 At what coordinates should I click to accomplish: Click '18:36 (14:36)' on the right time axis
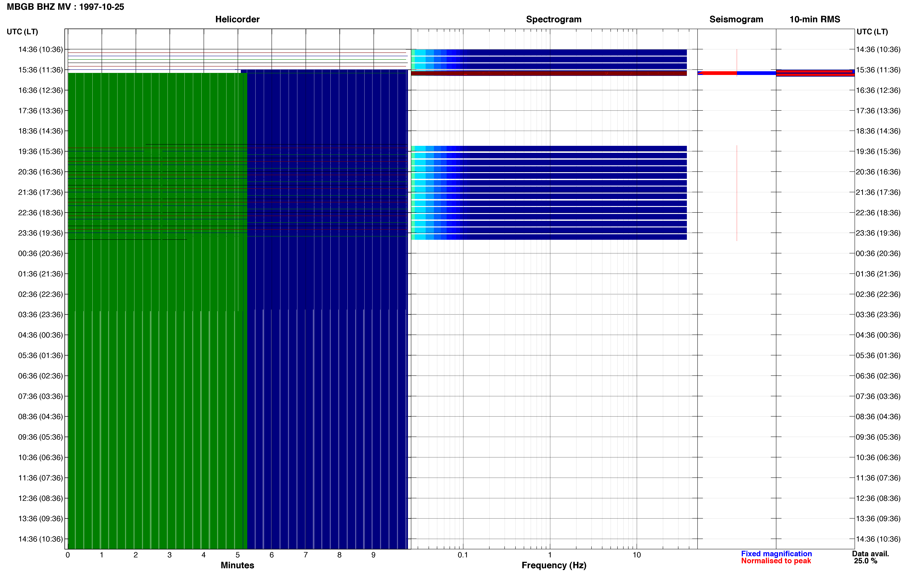coord(878,131)
